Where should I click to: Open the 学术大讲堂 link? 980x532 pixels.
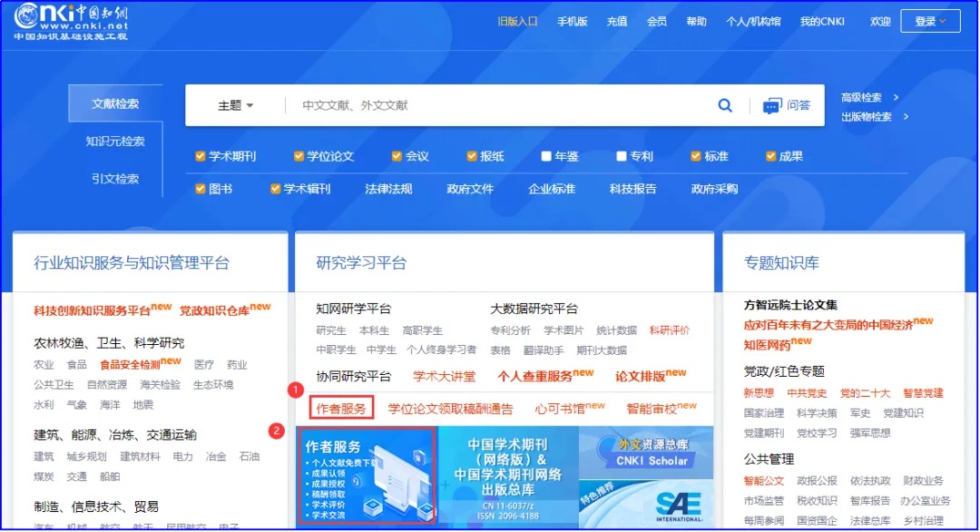(444, 377)
